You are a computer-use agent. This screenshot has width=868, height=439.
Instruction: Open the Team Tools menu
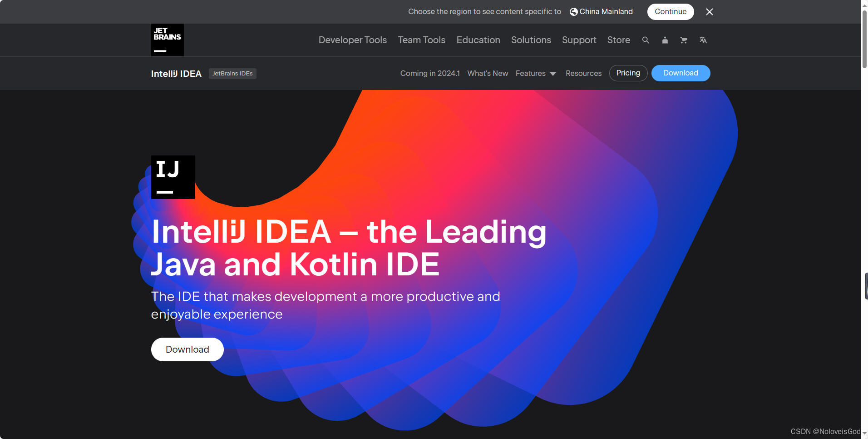point(422,40)
